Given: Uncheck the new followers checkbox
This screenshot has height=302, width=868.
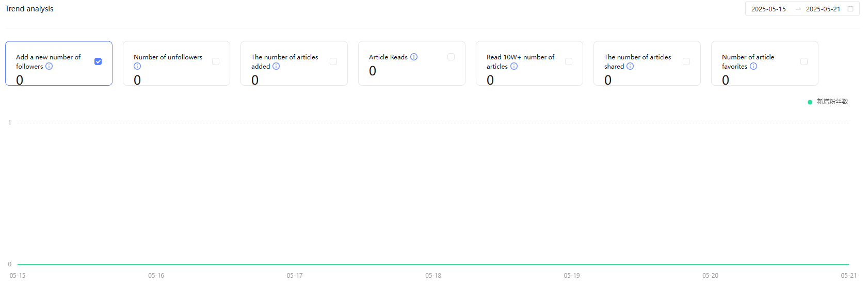Looking at the screenshot, I should click(98, 61).
